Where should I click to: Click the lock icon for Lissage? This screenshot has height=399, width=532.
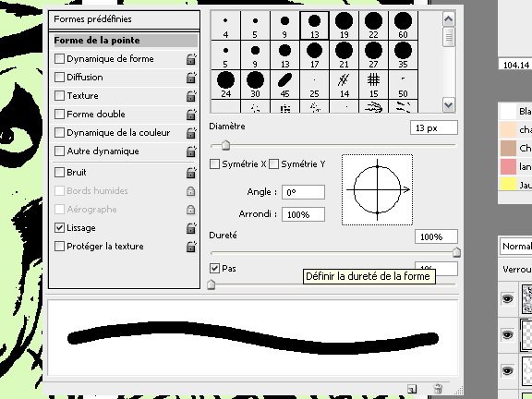[191, 228]
